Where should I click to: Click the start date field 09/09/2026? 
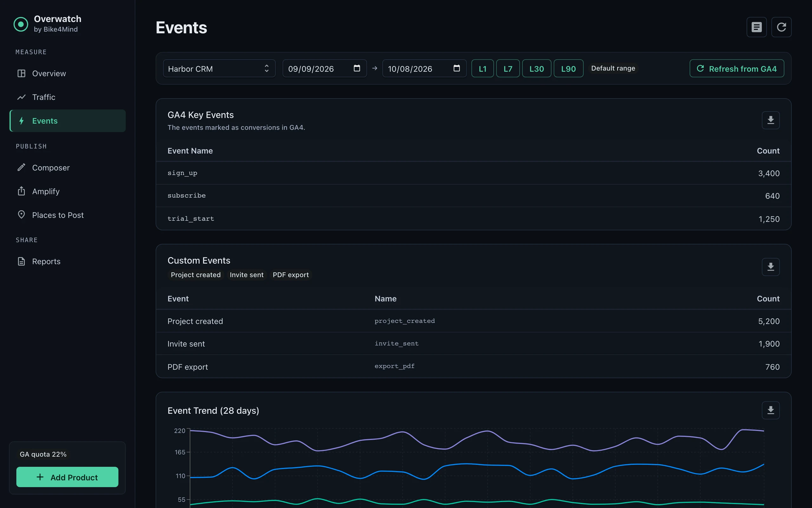point(324,69)
